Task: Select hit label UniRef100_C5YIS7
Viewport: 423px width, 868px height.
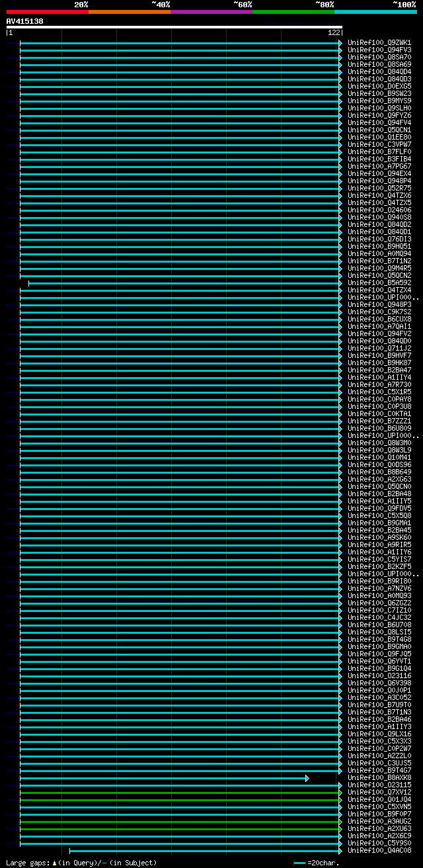Action: (379, 560)
